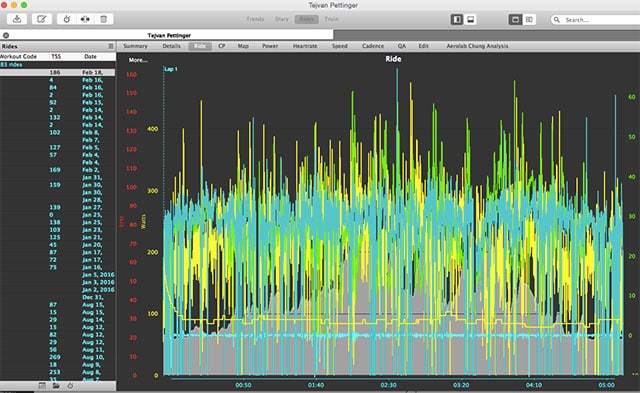This screenshot has width=640, height=393.
Task: Select the ride with TSS 92 on Feb 15
Action: 58,102
